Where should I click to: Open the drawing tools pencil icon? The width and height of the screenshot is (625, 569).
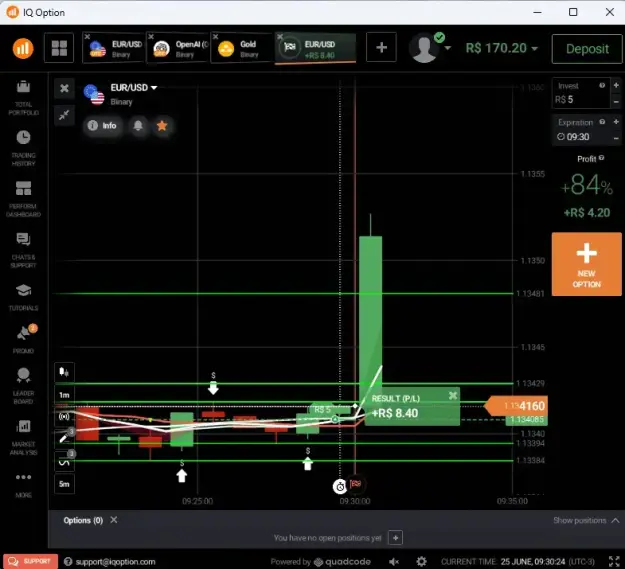click(x=64, y=439)
